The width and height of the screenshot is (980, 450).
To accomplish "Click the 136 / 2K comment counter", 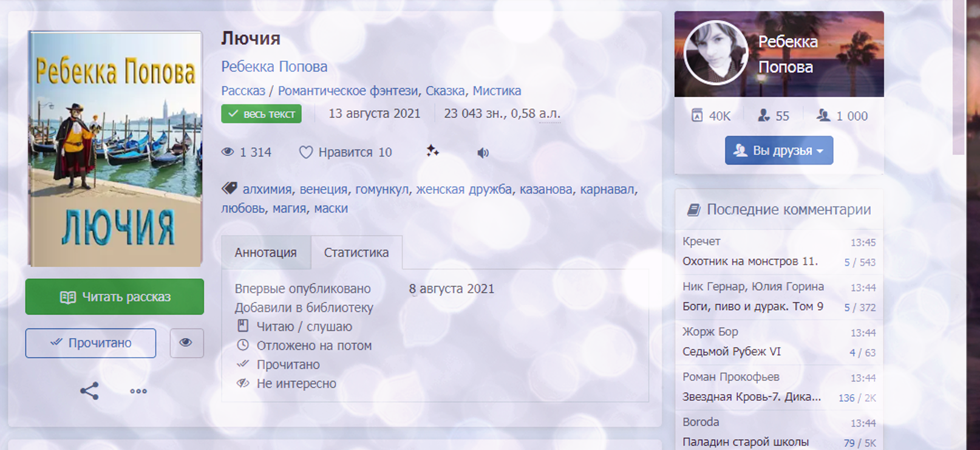I will 857,398.
